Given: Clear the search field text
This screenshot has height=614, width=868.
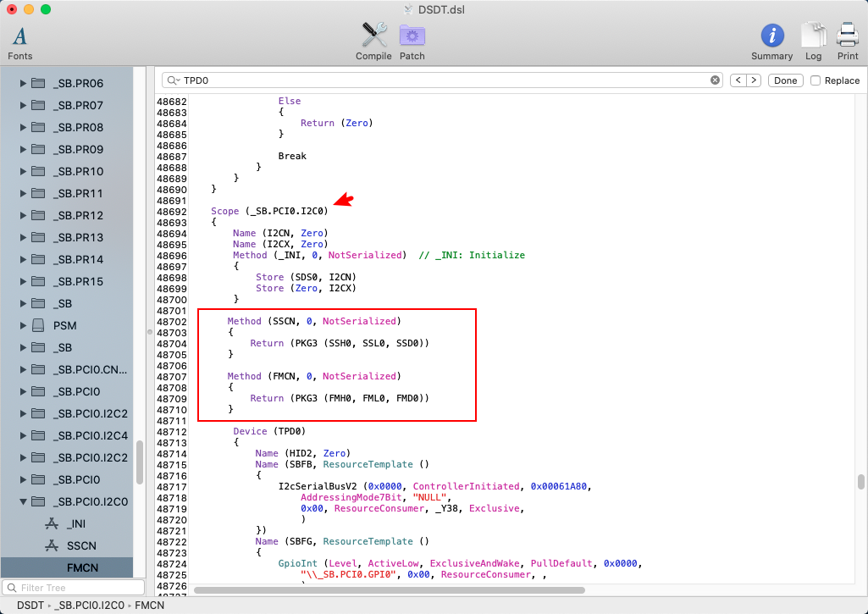Looking at the screenshot, I should pos(715,80).
